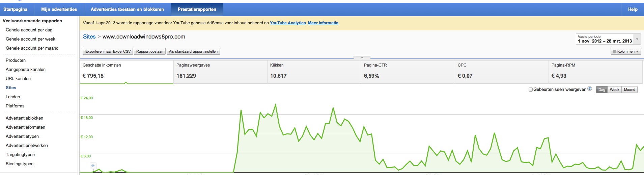The width and height of the screenshot is (644, 175).
Task: Go to the Startpagina tab
Action: tap(16, 9)
